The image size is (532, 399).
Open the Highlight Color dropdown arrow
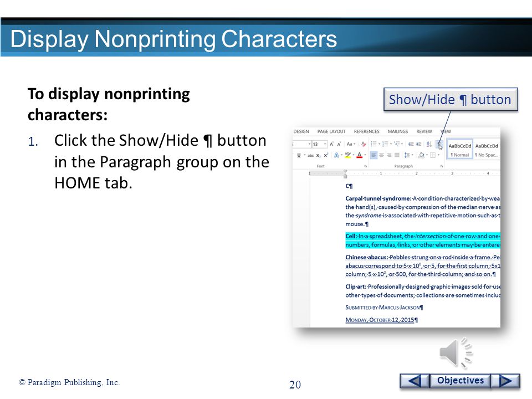click(354, 155)
